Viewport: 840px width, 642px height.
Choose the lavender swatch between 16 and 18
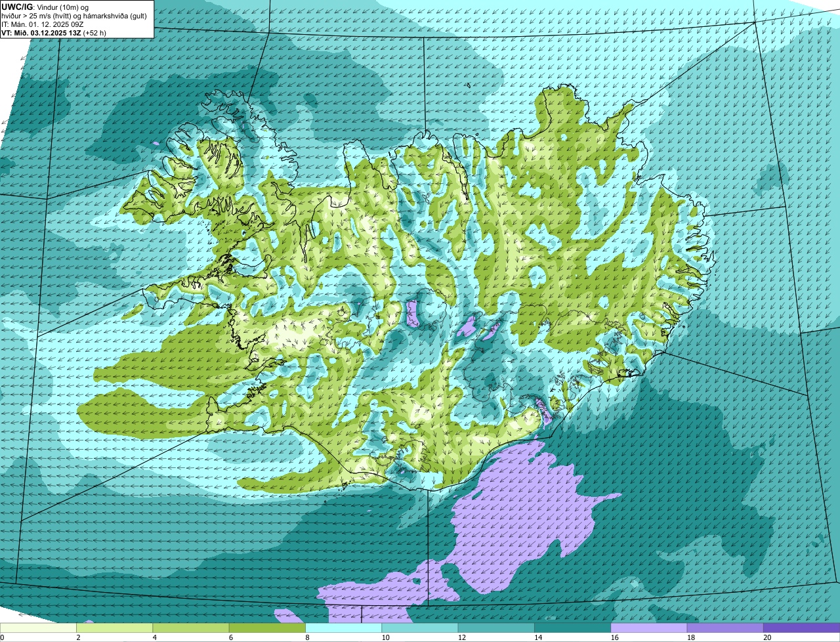tap(649, 628)
